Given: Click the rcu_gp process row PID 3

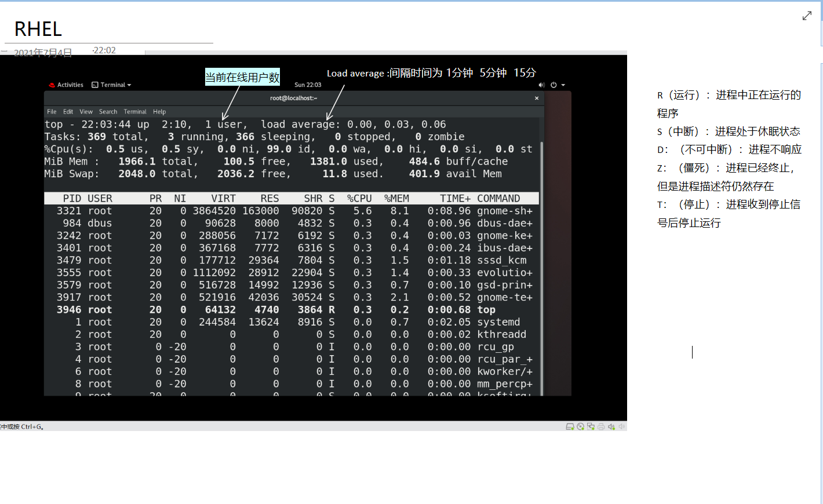Looking at the screenshot, I should tap(292, 347).
